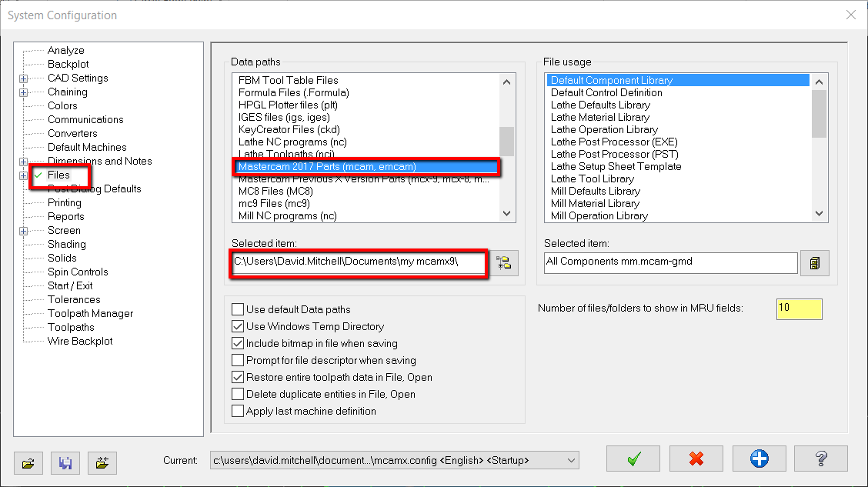868x487 pixels.
Task: Select Default Machines tree item
Action: pos(87,147)
